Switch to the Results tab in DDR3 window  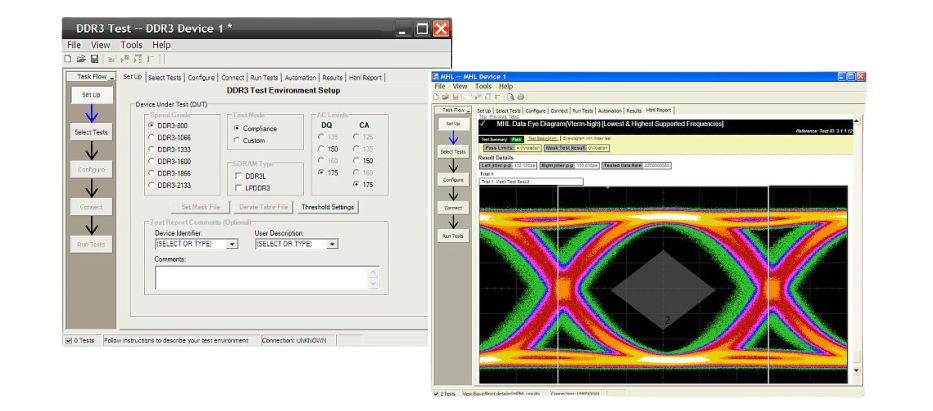[332, 77]
